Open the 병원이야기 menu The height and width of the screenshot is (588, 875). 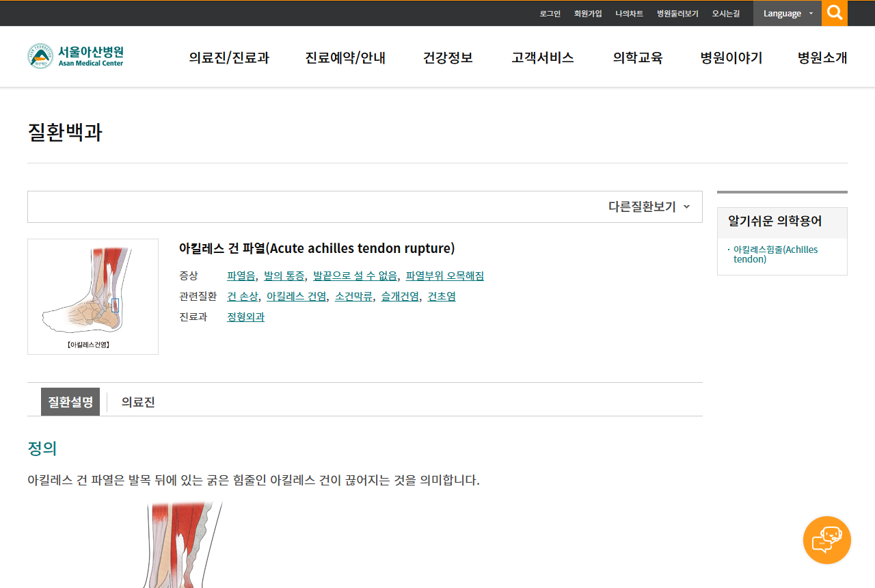point(731,58)
